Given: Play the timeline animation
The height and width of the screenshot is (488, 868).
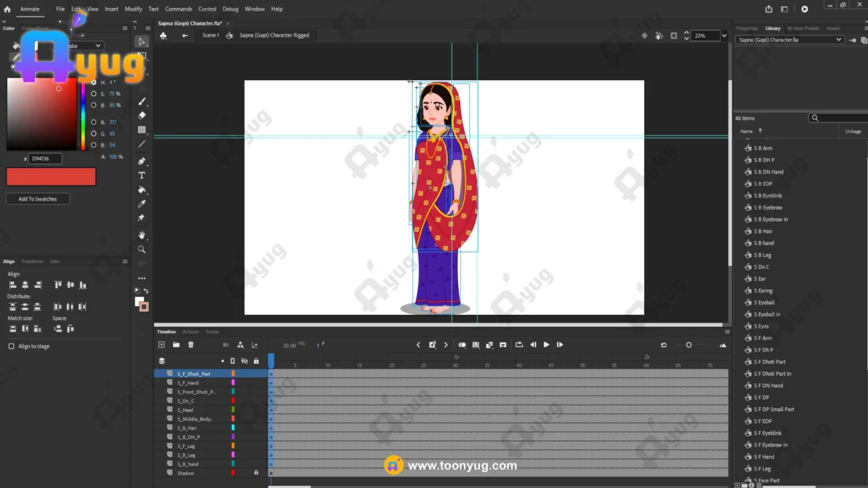Looking at the screenshot, I should 546,345.
